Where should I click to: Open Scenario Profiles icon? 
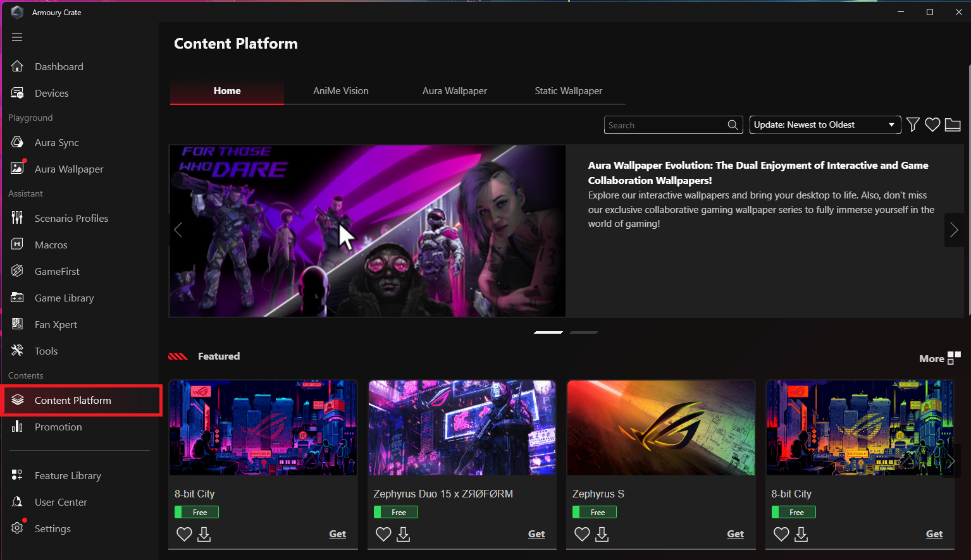(x=17, y=218)
